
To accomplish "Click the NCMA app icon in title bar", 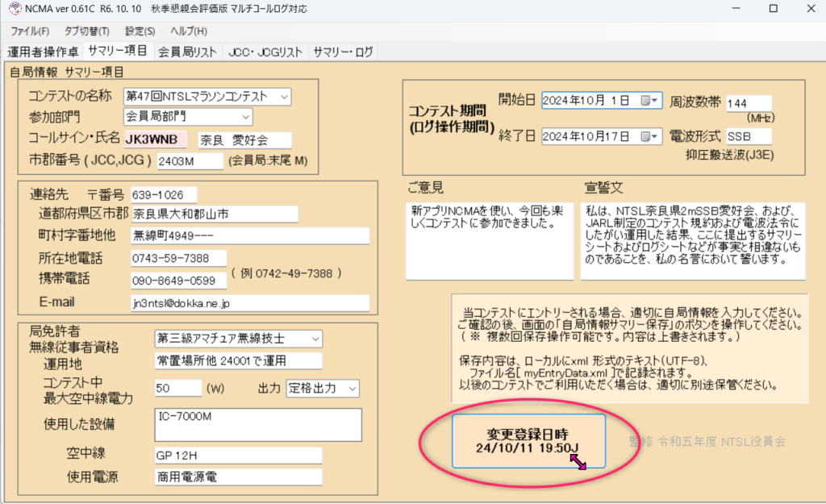I will 11,9.
